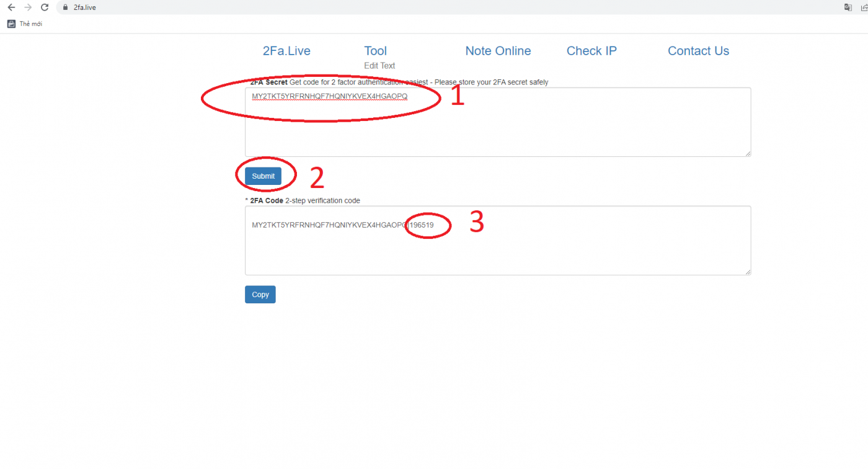Open the "Thẻ mới" bookmark
The image size is (868, 469).
(x=25, y=24)
